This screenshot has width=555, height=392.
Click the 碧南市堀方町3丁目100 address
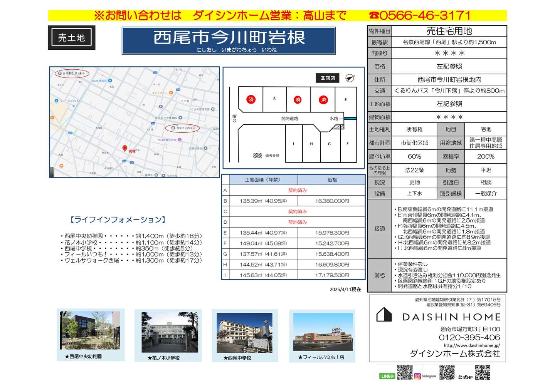pos(470,329)
